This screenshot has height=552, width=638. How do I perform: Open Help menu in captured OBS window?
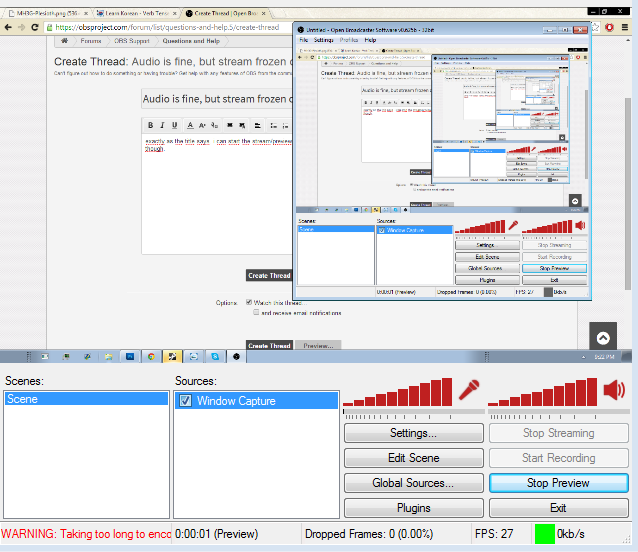point(370,40)
